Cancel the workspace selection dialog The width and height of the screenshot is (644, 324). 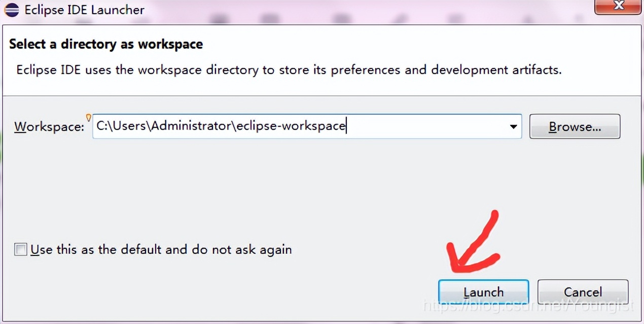click(x=583, y=292)
